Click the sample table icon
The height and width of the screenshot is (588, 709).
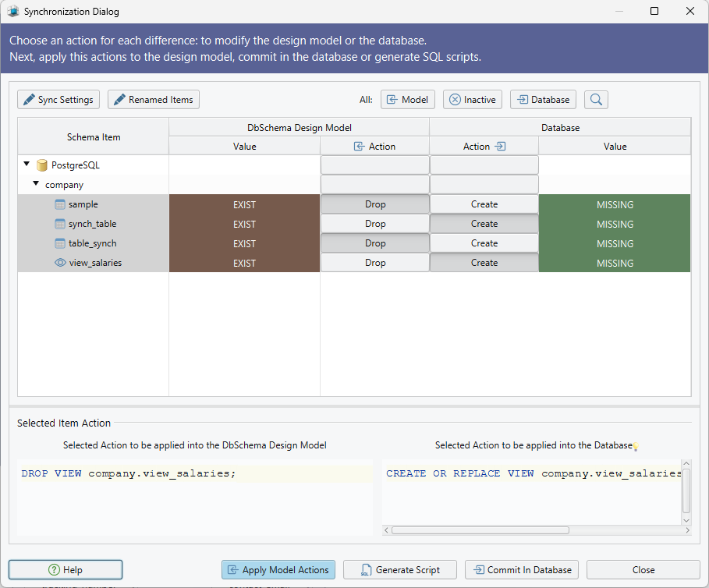[60, 204]
